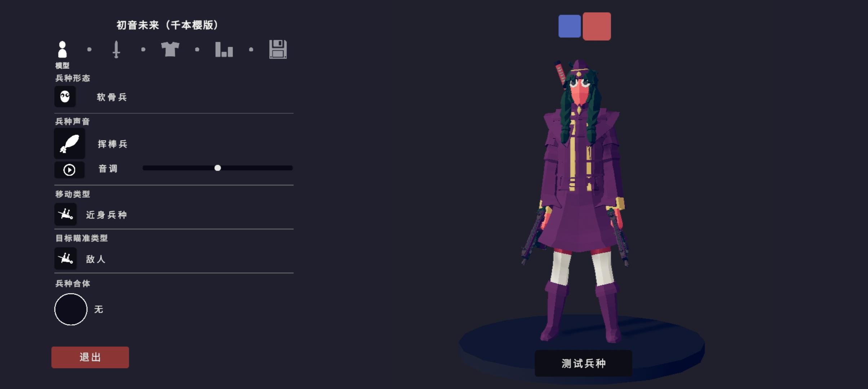868x389 pixels.
Task: Open the 敌人 target type icon
Action: pyautogui.click(x=66, y=258)
